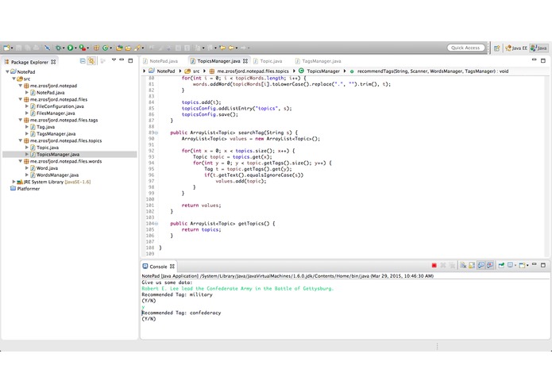This screenshot has width=552, height=392.
Task: Click the Last Edit Location arrow icon
Action: (222, 48)
